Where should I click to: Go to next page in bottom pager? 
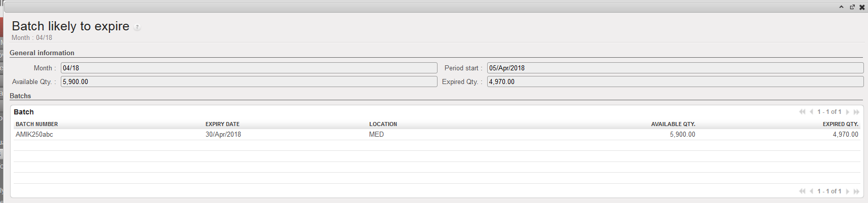pyautogui.click(x=847, y=191)
